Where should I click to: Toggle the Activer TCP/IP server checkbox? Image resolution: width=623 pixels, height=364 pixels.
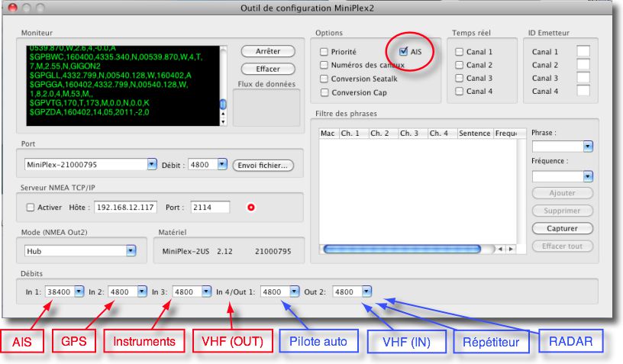tap(31, 208)
